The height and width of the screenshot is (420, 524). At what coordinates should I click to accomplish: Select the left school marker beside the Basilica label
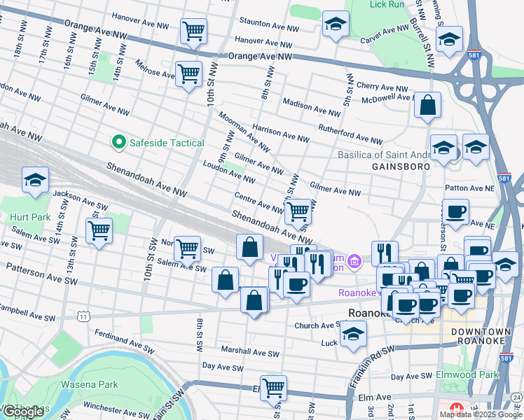coord(443,150)
